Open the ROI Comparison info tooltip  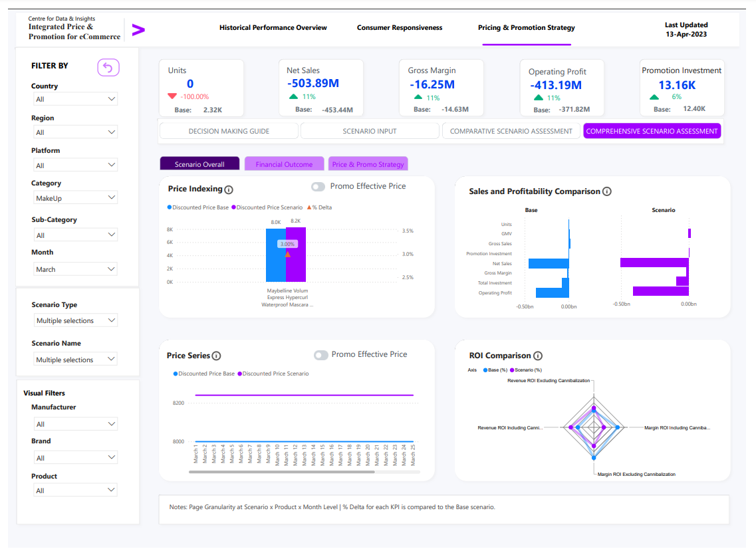[x=538, y=356]
